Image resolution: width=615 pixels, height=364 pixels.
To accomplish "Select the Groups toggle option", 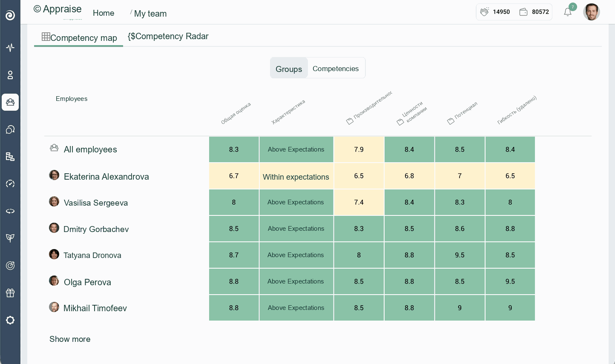I will [289, 68].
